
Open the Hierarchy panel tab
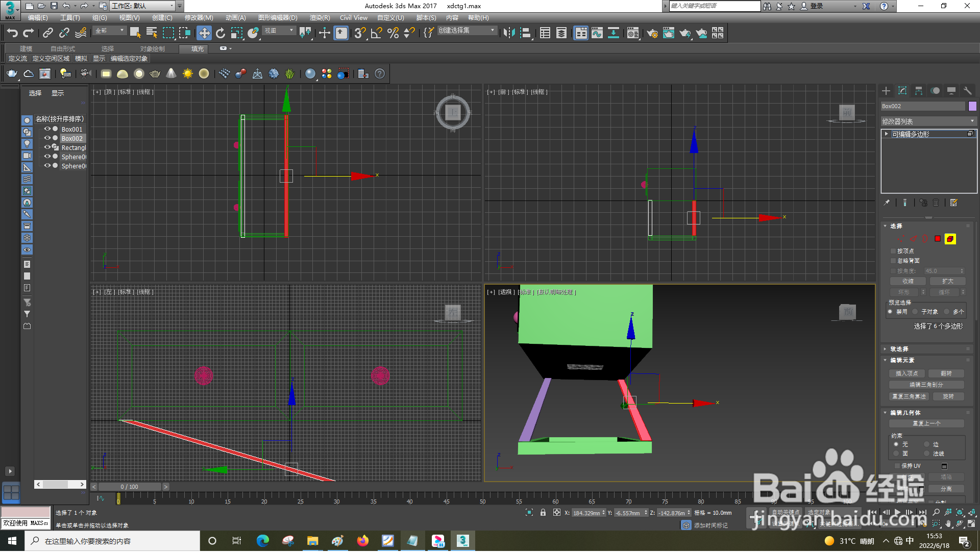click(x=919, y=91)
